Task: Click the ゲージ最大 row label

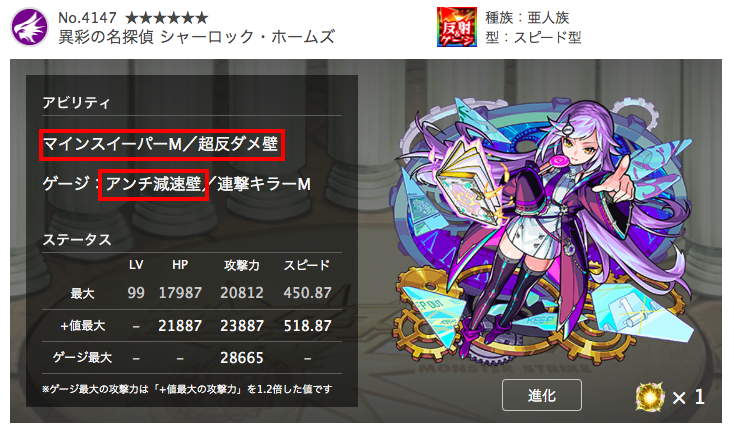Action: click(x=82, y=358)
